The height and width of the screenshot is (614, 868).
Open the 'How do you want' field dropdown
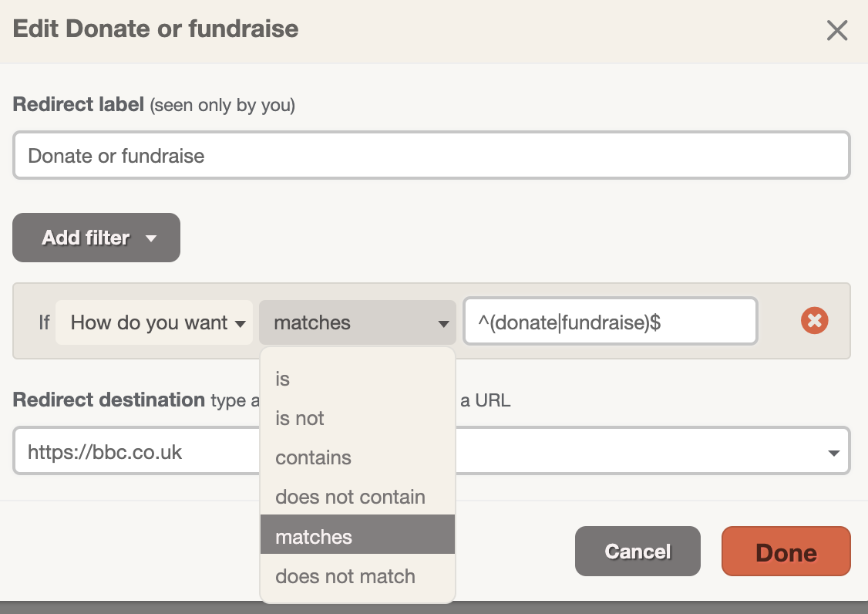[x=154, y=322]
